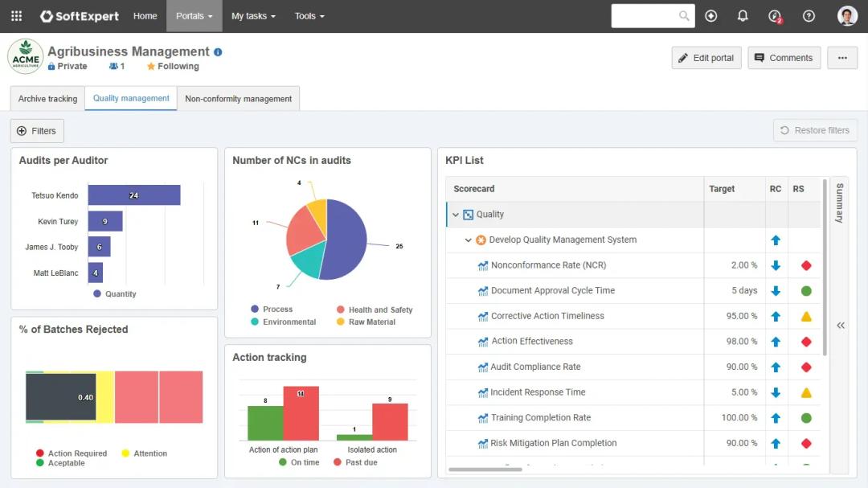
Task: Collapse the Quality scorecard tree node
Action: 456,215
